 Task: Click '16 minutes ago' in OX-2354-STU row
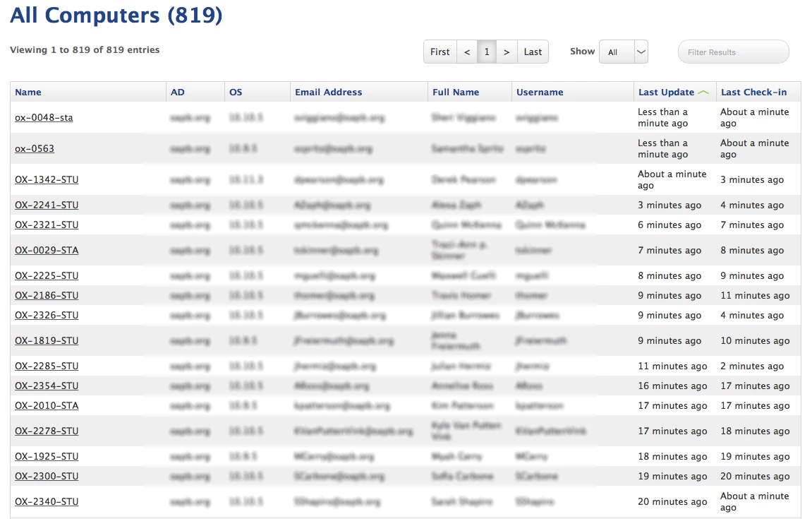click(x=672, y=386)
